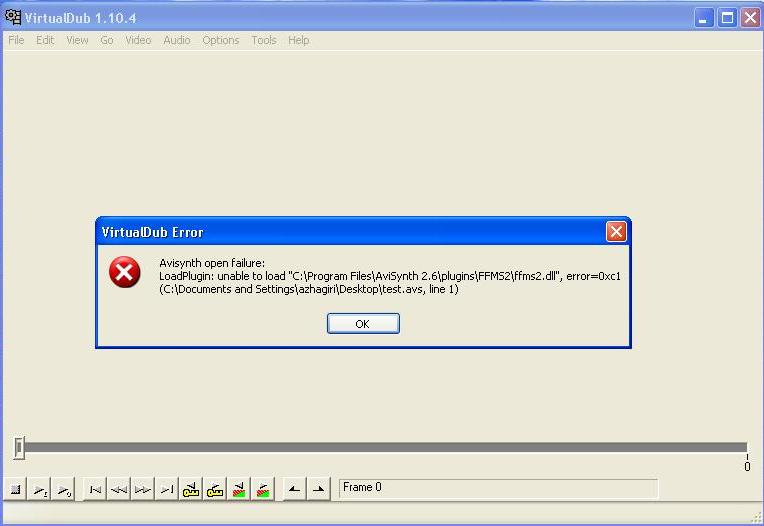Open the Video menu

tap(138, 40)
